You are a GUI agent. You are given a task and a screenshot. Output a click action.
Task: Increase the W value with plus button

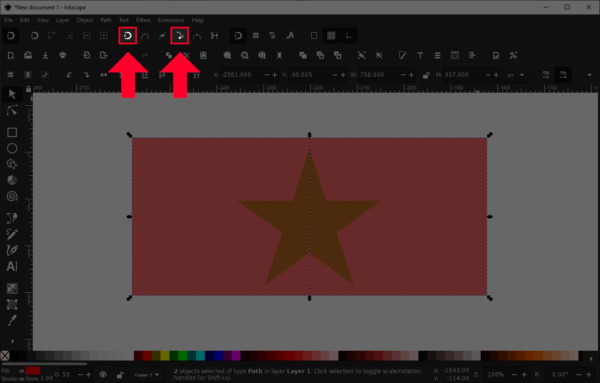point(411,75)
